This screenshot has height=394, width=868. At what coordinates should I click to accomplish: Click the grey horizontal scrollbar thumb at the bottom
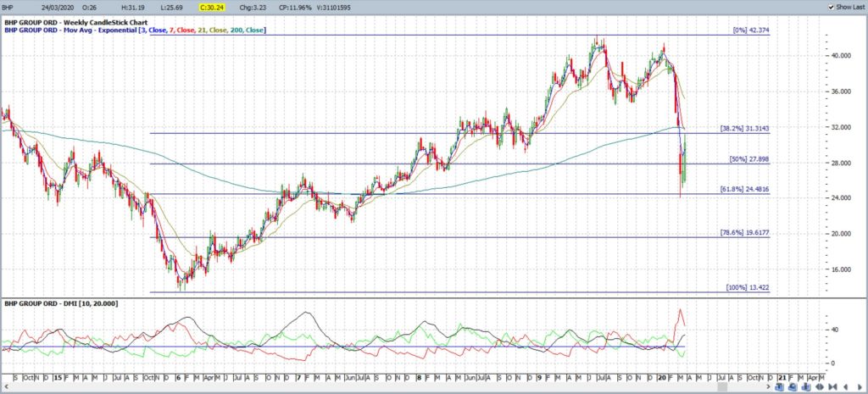722,387
